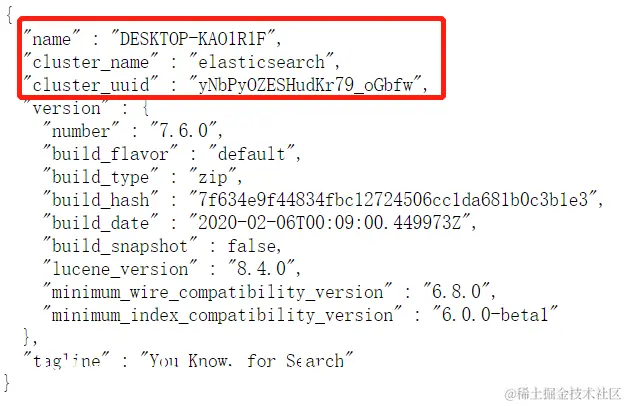Click the "minimum_index_compatibility_version" key
This screenshot has width=626, height=406.
click(x=222, y=314)
